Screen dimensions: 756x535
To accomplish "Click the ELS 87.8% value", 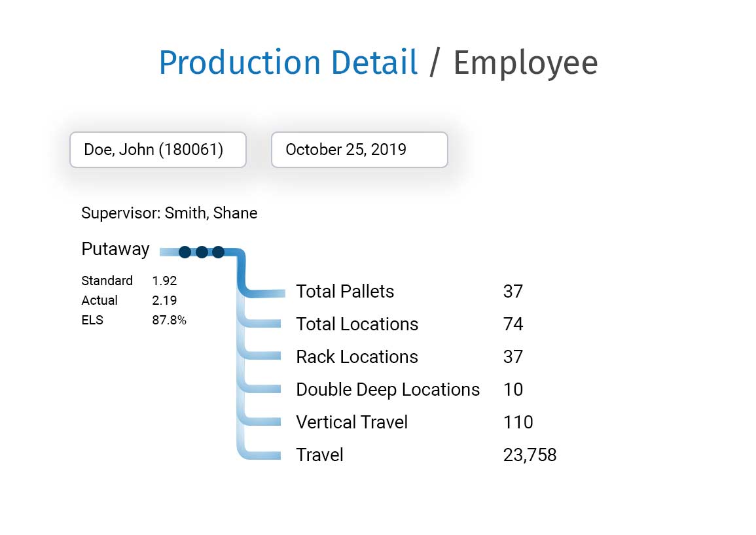I will 169,320.
